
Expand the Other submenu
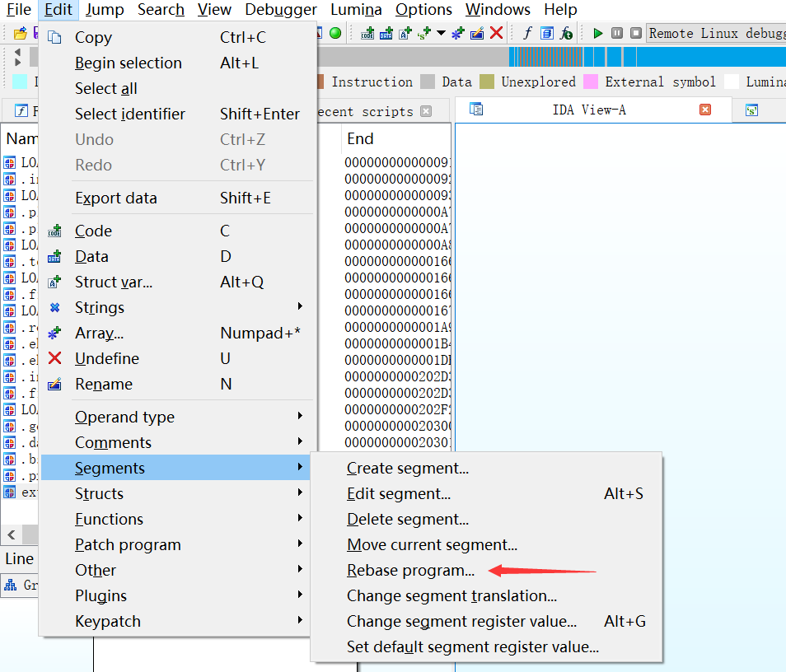(x=300, y=569)
